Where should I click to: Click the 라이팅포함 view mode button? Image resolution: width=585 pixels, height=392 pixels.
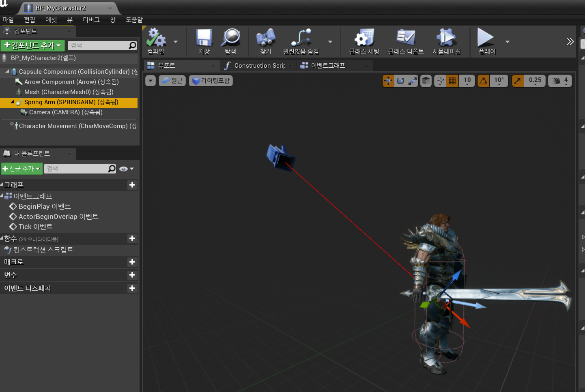[x=211, y=81]
